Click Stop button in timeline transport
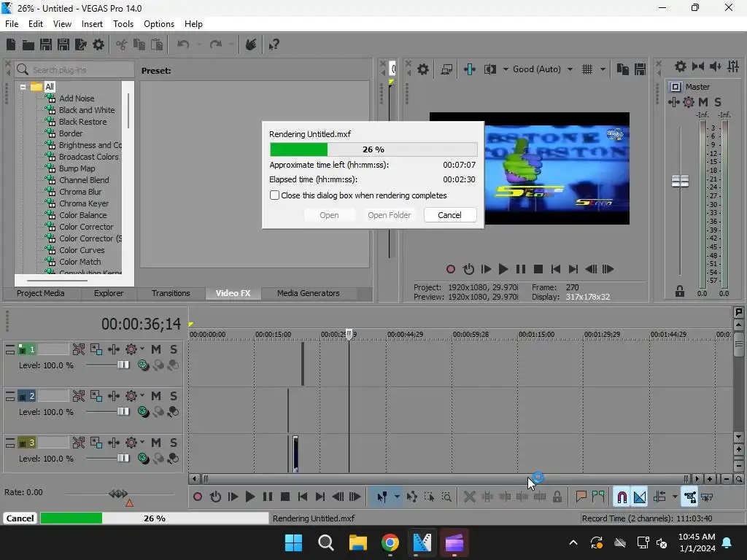The image size is (747, 560). [x=285, y=497]
